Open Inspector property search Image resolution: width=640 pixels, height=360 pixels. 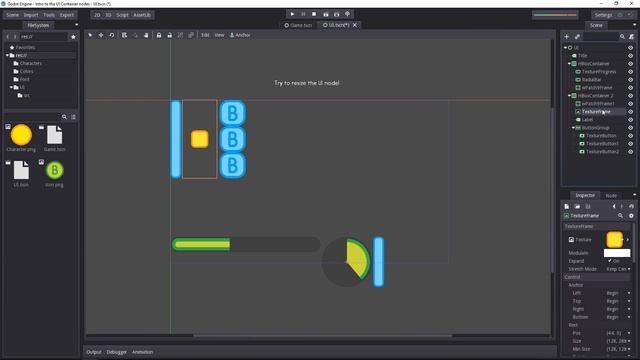pyautogui.click(x=620, y=216)
